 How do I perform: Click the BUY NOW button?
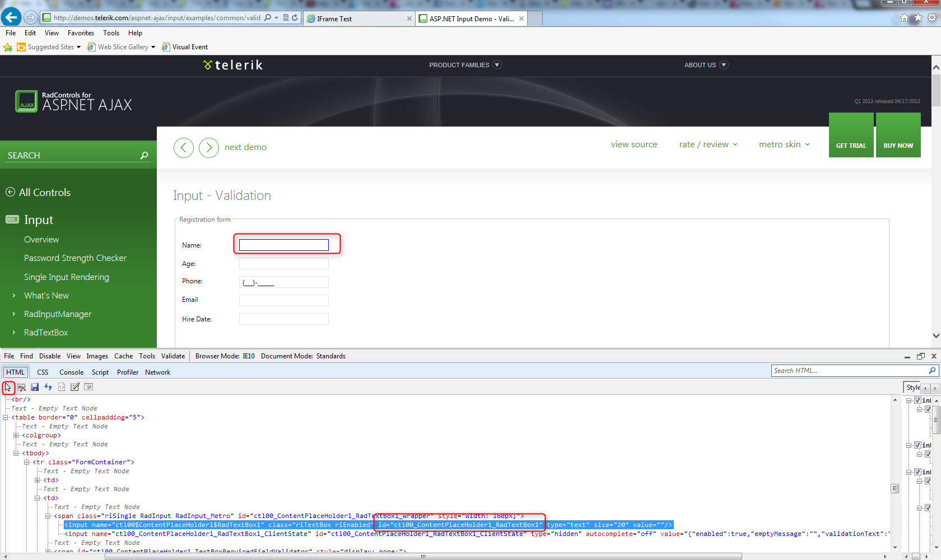click(x=898, y=135)
